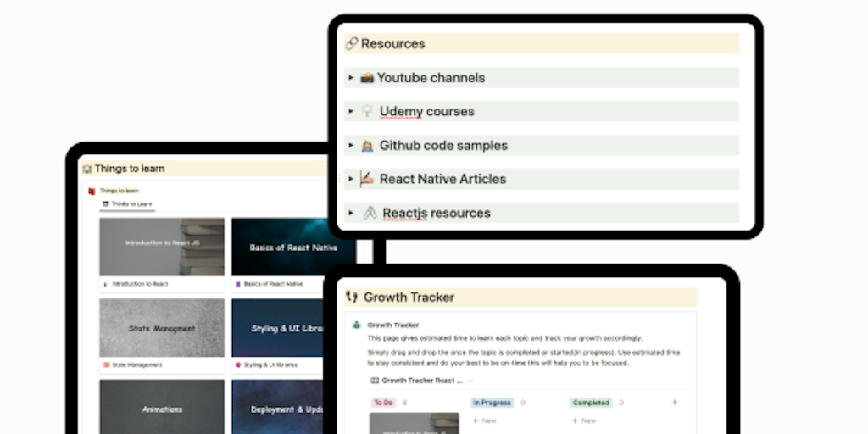
Task: Click the board icon before Growth Tracker React view
Action: click(x=374, y=381)
